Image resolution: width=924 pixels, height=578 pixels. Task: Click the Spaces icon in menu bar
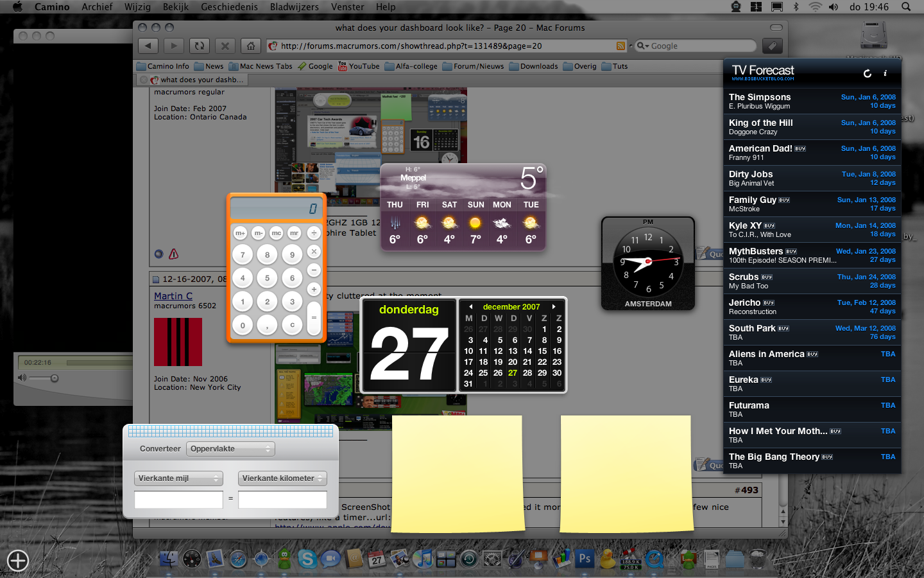tap(757, 7)
